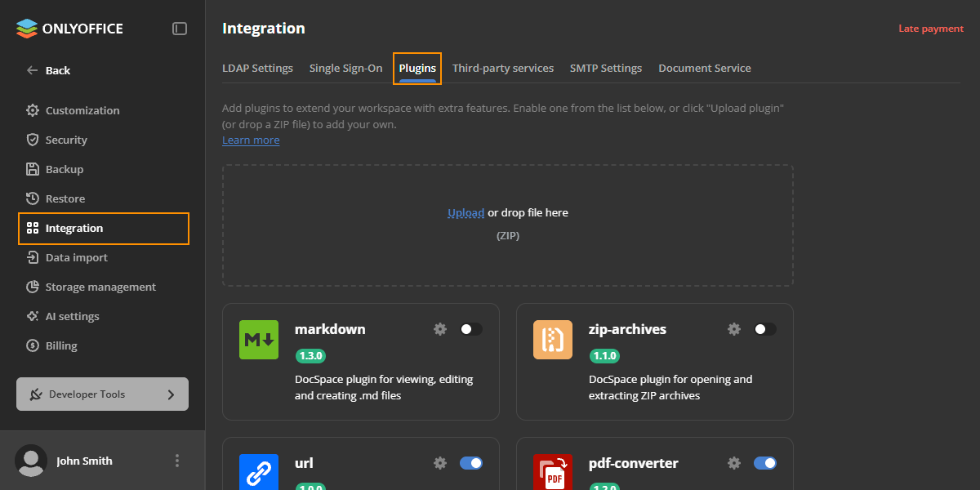
Task: Click the Developer Tools label
Action: 87,394
